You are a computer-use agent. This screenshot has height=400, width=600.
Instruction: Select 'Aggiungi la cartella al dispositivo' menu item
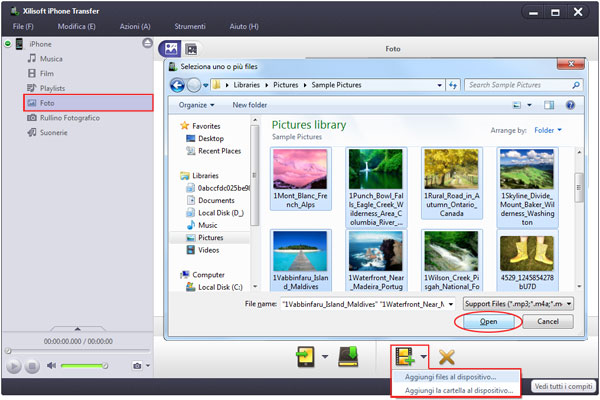tap(454, 390)
